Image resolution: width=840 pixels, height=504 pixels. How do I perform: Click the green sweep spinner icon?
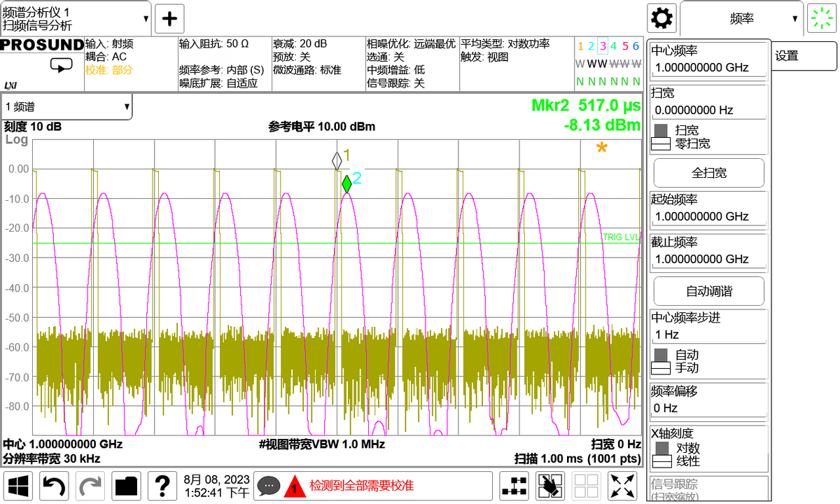(x=822, y=18)
